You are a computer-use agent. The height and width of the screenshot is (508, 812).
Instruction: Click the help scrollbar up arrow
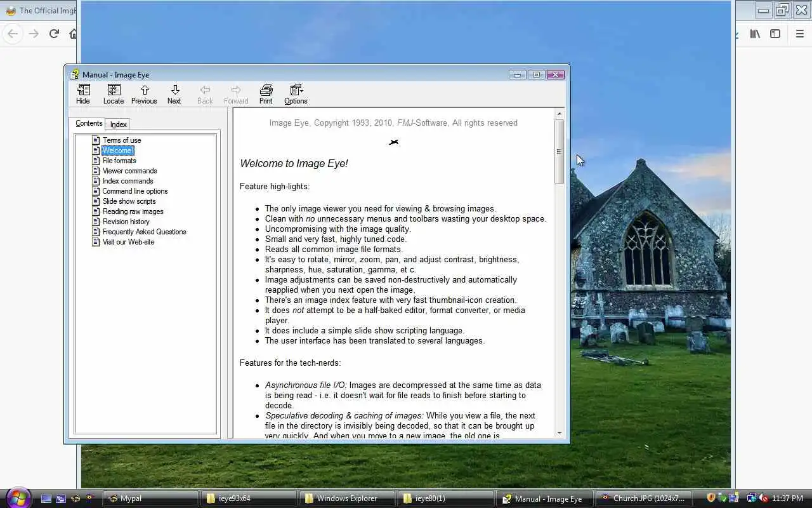coord(559,114)
